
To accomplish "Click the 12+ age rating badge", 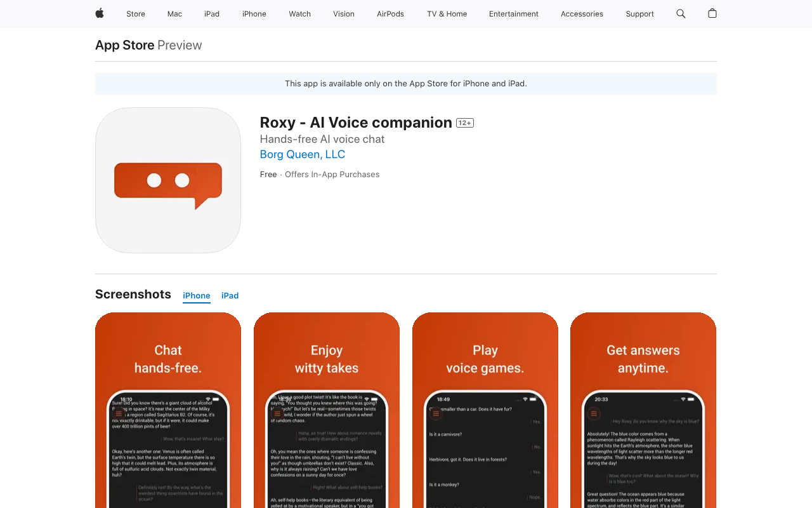I will [465, 123].
